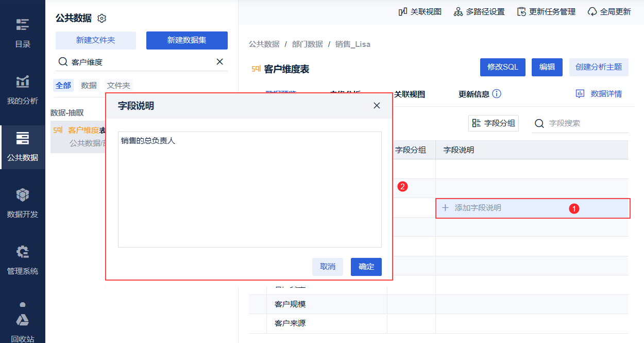The height and width of the screenshot is (343, 644).
Task: Click the 公共数据 settings gear icon
Action: click(102, 19)
